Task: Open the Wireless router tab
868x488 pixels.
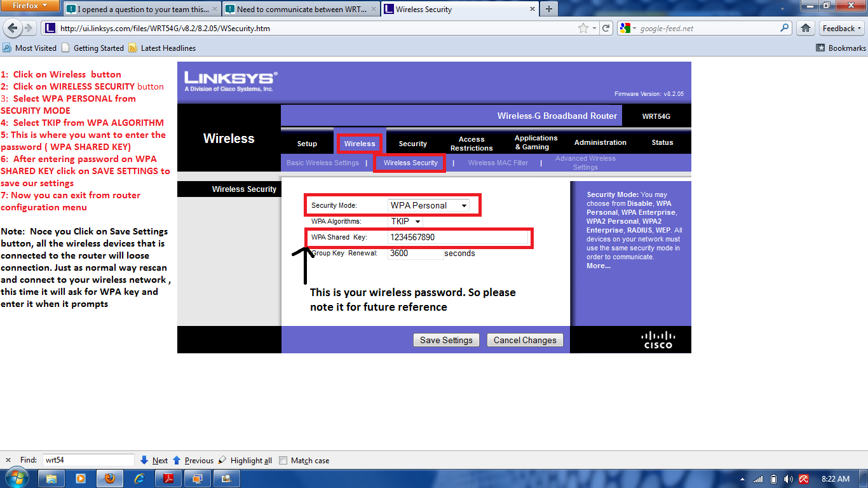Action: (360, 144)
